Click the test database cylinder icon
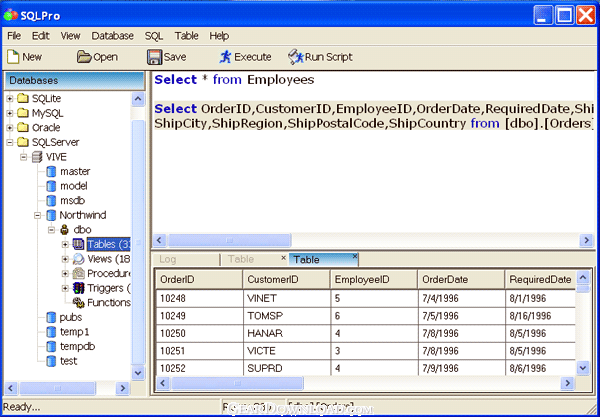Screen dimensions: 600x417 [51, 361]
